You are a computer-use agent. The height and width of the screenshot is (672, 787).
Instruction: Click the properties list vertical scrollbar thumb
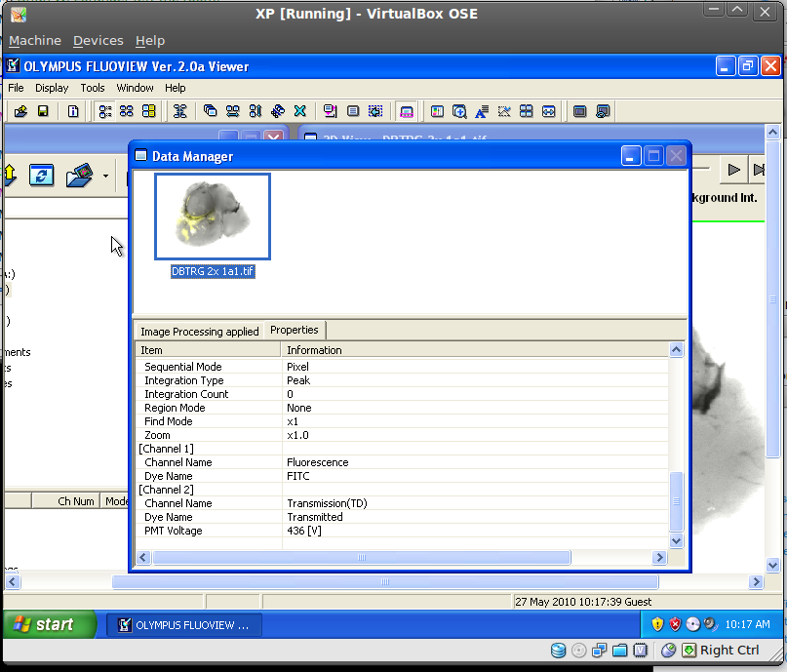[676, 501]
